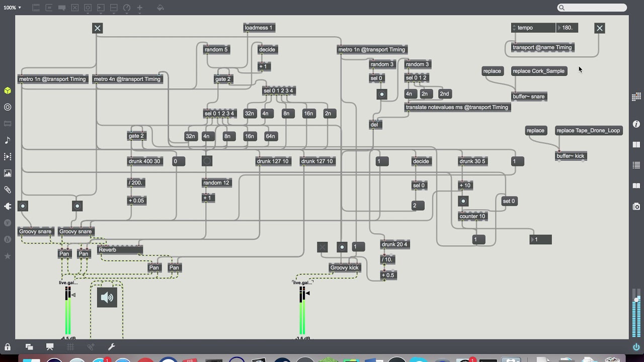Viewport: 644px width, 362px height.
Task: Open the tempo attribute menu arrows
Action: click(x=514, y=28)
